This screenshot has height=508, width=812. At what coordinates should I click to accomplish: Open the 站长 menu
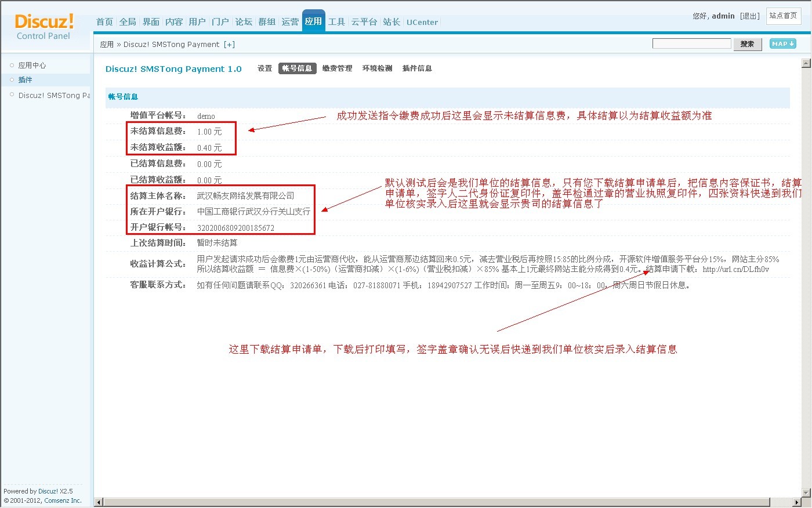[391, 22]
